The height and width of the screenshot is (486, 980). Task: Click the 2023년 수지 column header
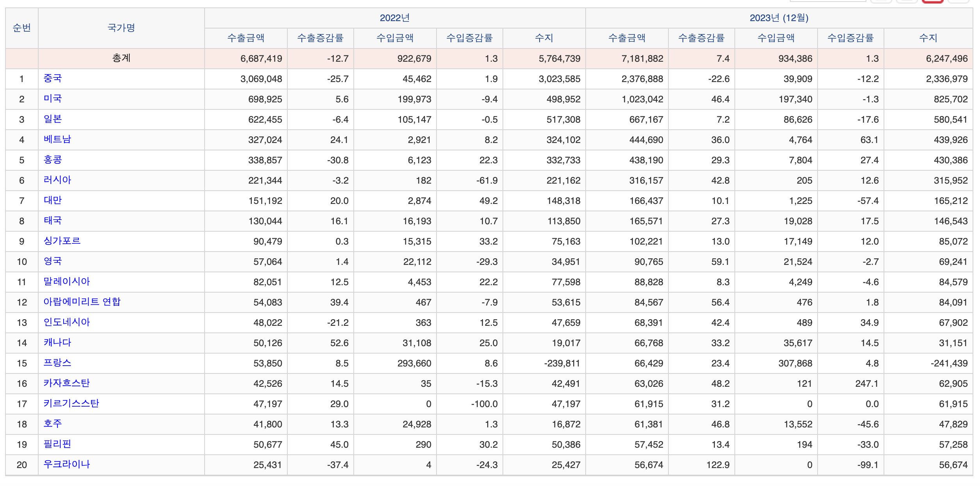[928, 38]
